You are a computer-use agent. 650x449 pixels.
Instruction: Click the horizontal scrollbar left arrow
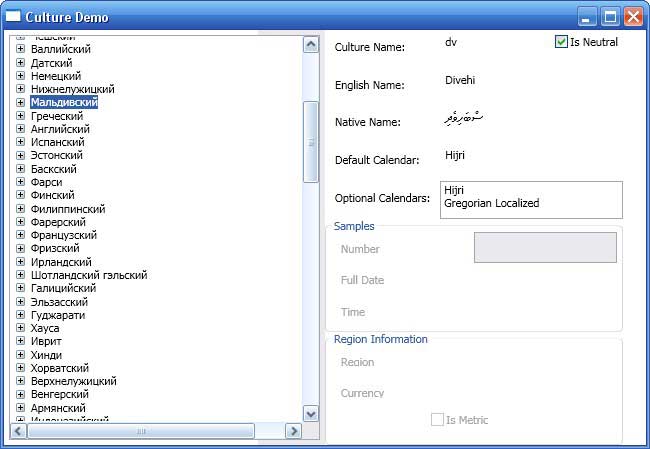click(x=18, y=431)
